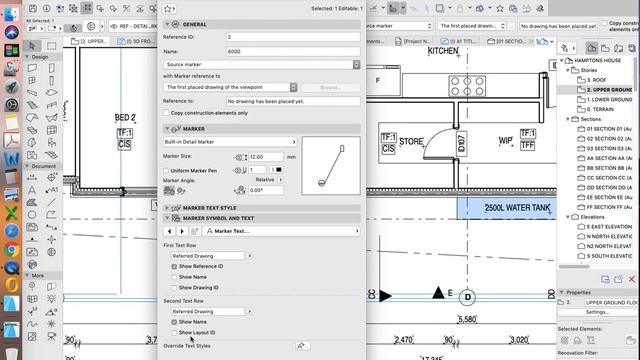Open the Marker Angle Relative options arrow
Viewport: 640px width, 360px height.
click(x=280, y=180)
